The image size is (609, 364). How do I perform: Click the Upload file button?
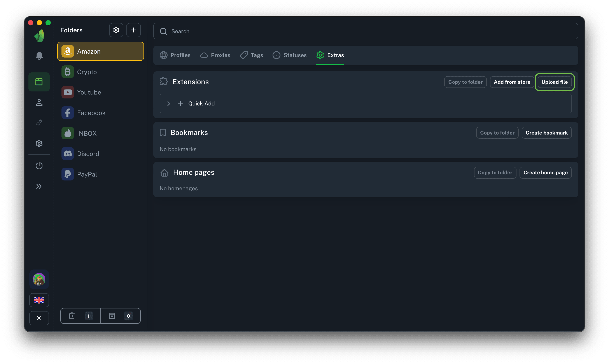[554, 82]
